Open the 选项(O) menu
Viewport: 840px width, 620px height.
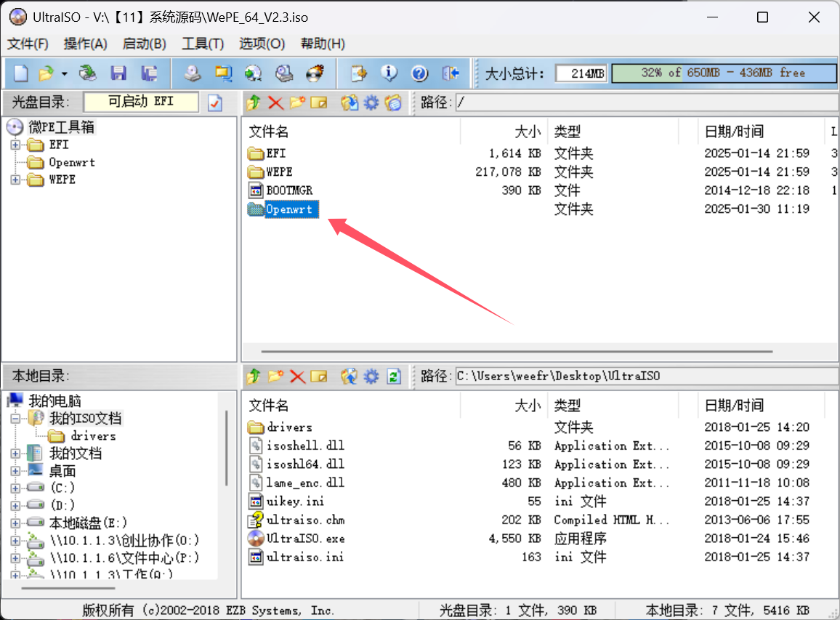pos(262,44)
